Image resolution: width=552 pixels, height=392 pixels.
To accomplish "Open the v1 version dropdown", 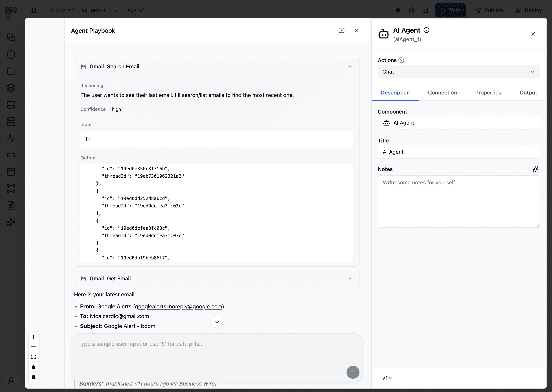I will pyautogui.click(x=388, y=378).
